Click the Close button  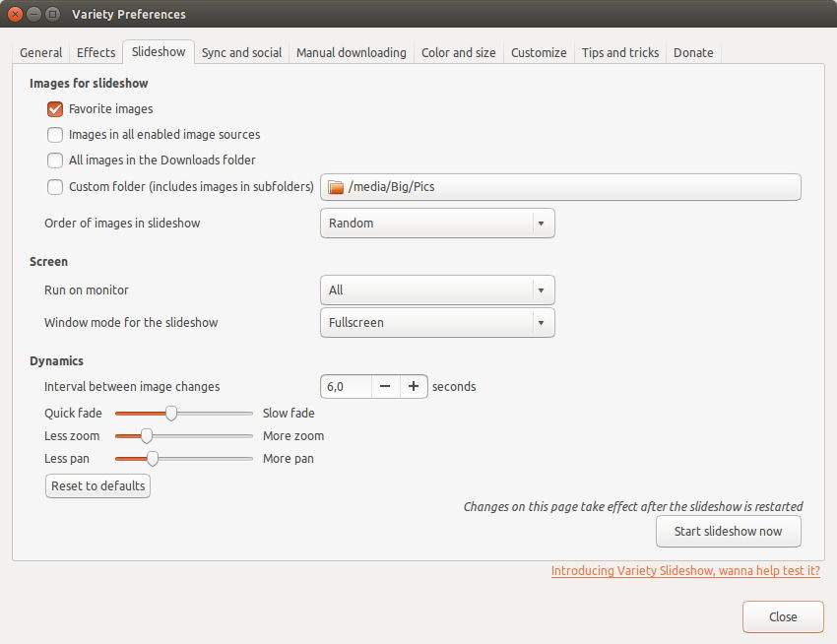click(x=783, y=616)
